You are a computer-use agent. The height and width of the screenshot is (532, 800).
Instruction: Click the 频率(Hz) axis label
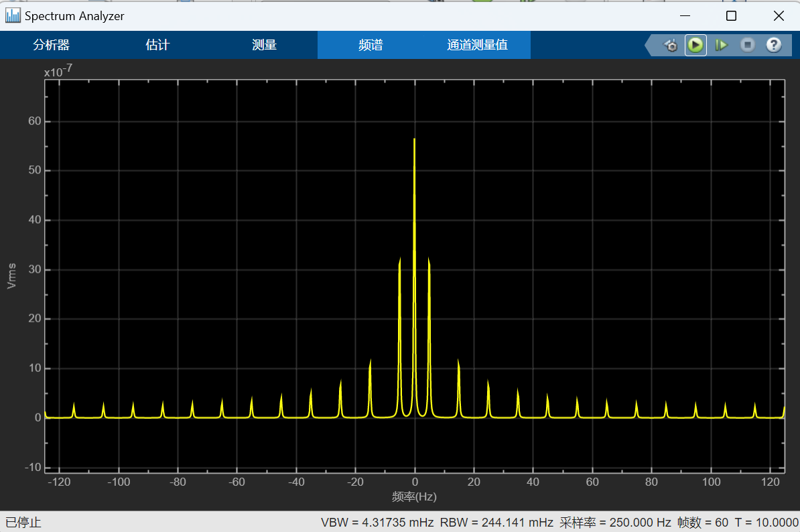[x=415, y=496]
